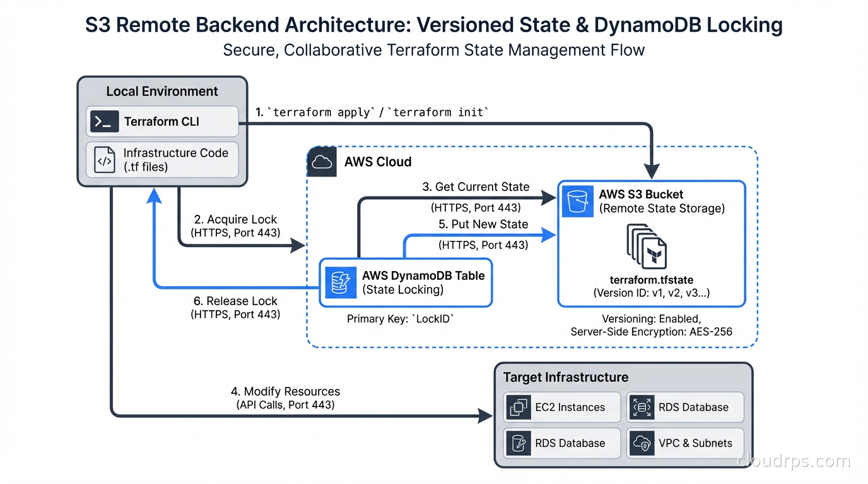This screenshot has height=484, width=868.
Task: Select the AWS Cloud icon
Action: coord(322,162)
